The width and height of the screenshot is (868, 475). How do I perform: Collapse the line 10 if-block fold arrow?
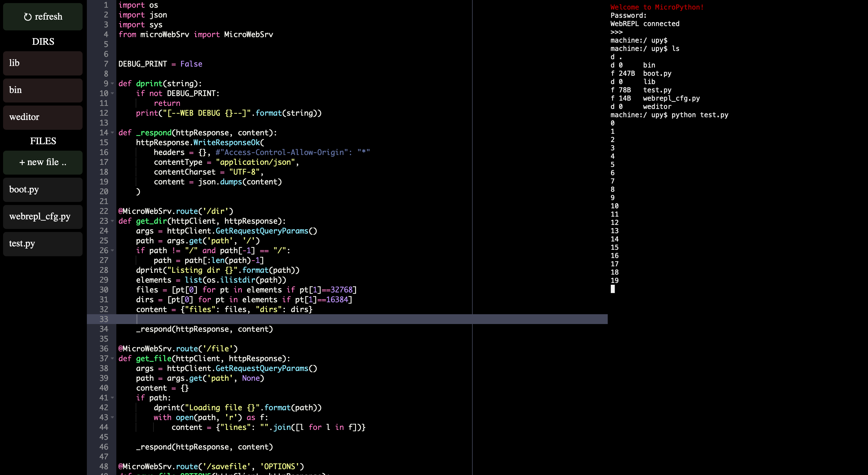[x=113, y=93]
